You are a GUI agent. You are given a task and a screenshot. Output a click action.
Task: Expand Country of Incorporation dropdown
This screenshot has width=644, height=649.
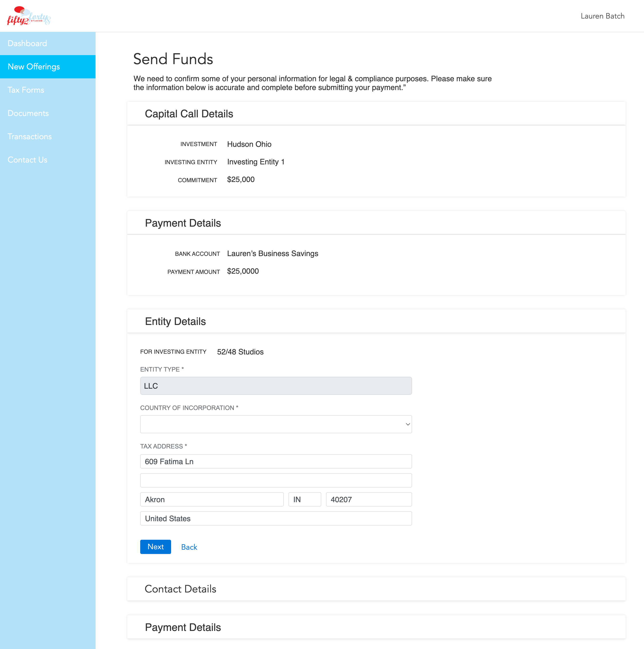coord(276,424)
